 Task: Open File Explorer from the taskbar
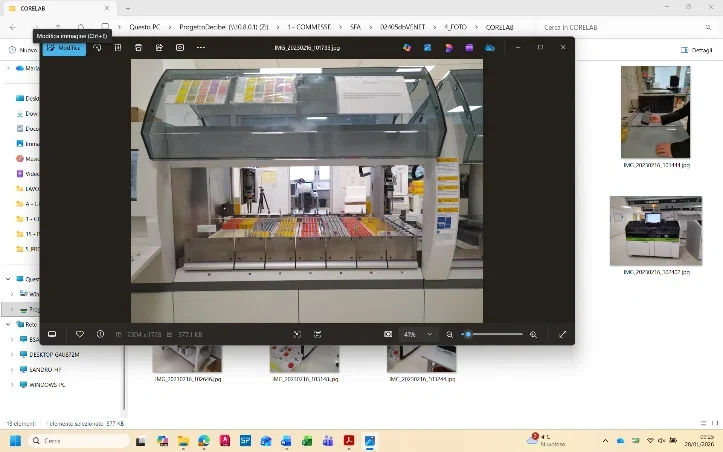[183, 441]
